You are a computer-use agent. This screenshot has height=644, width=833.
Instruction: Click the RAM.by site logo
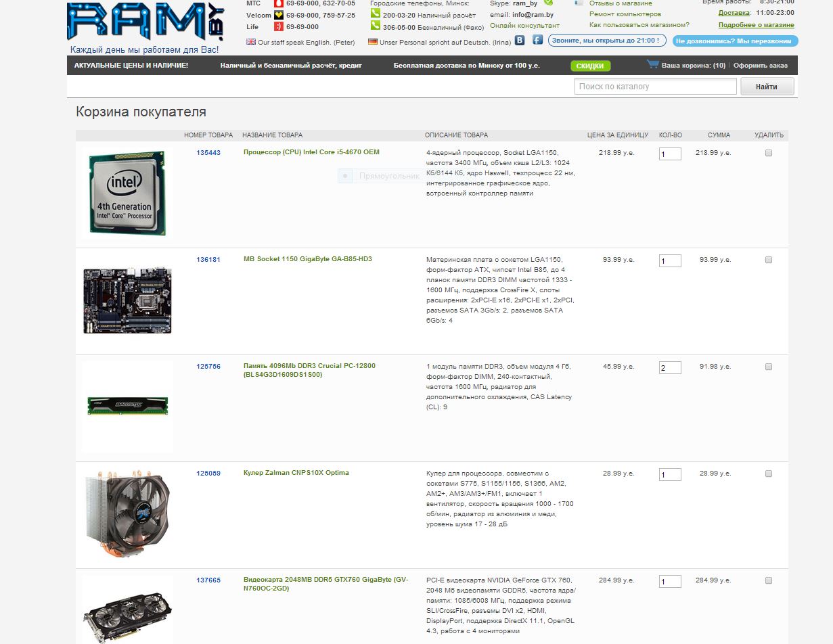coord(145,22)
